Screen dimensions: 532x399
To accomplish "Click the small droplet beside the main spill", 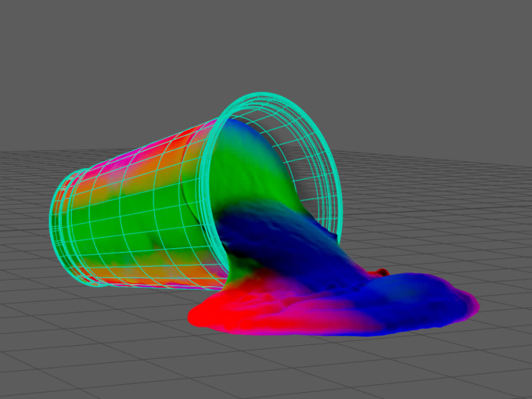I will (382, 271).
